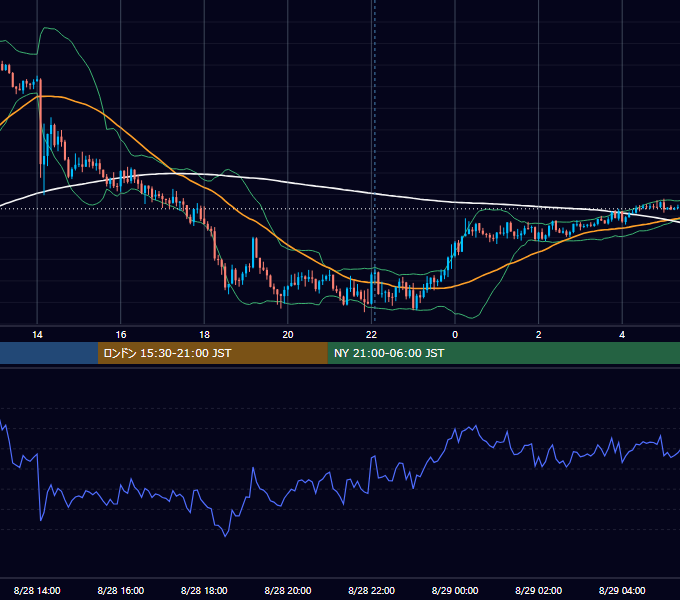Click the 8/28 20:00 time label

point(288,590)
